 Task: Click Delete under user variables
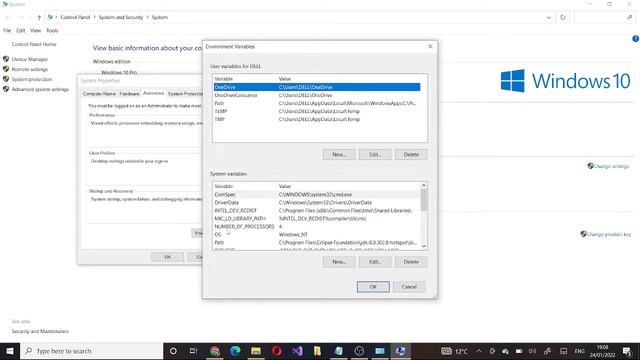tap(411, 155)
